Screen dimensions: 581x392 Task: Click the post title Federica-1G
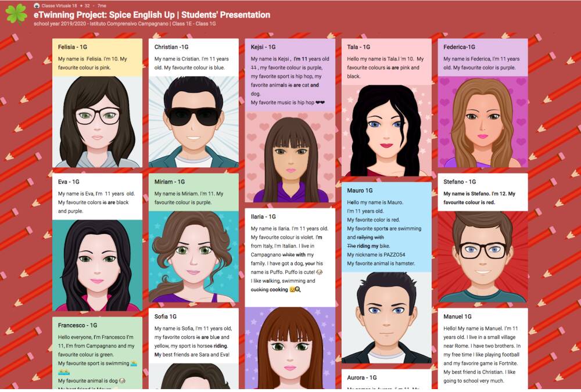pyautogui.click(x=459, y=47)
